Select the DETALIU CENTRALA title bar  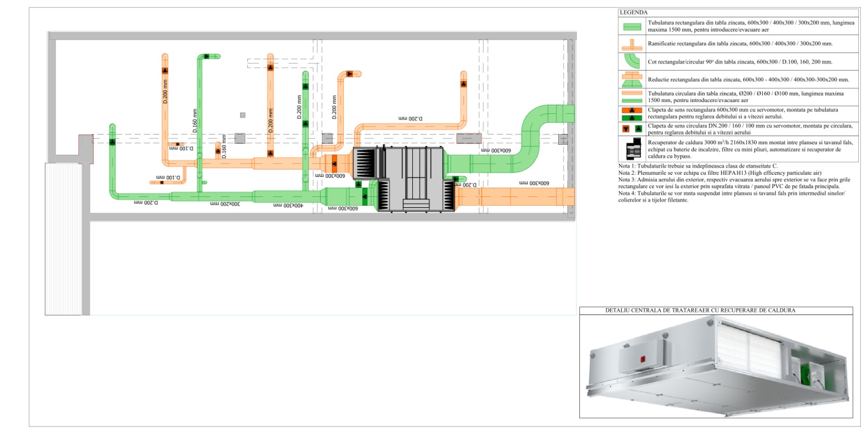coord(700,310)
